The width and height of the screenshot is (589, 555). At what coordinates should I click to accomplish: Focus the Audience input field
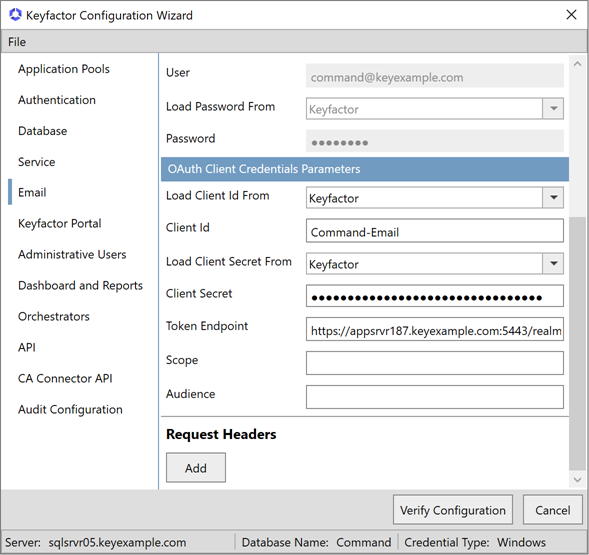pos(435,397)
